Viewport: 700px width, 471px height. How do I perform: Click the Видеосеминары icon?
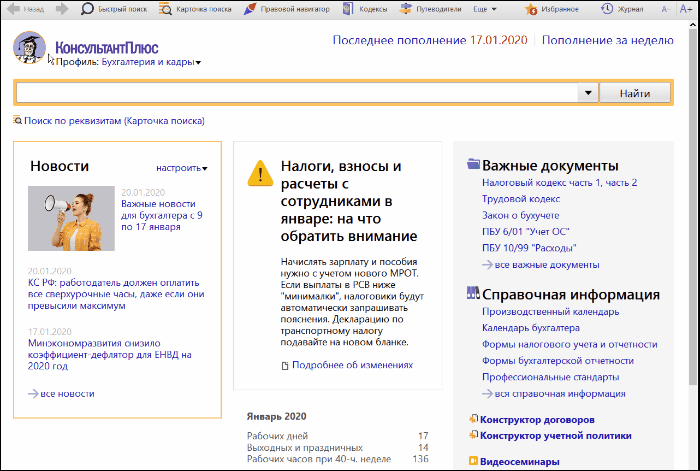click(x=473, y=461)
